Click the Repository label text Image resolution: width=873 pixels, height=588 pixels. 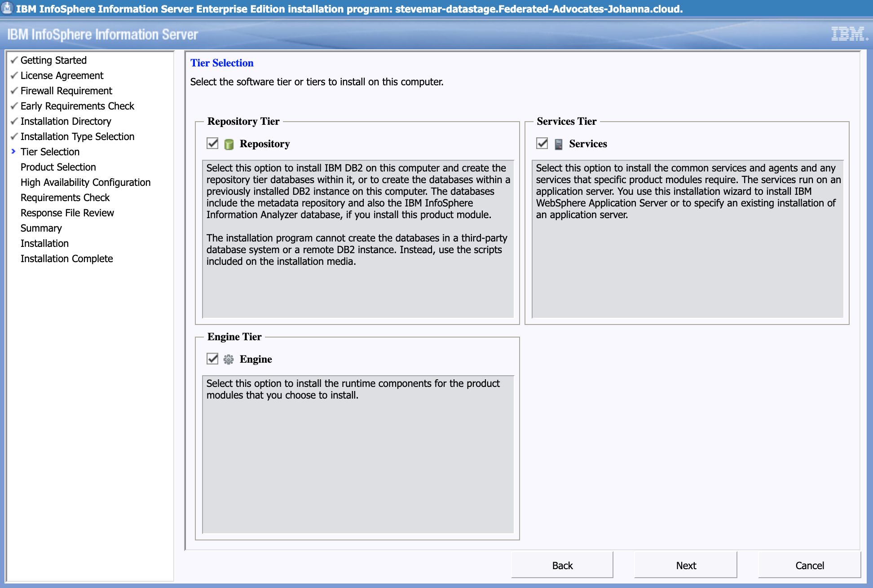(x=265, y=144)
